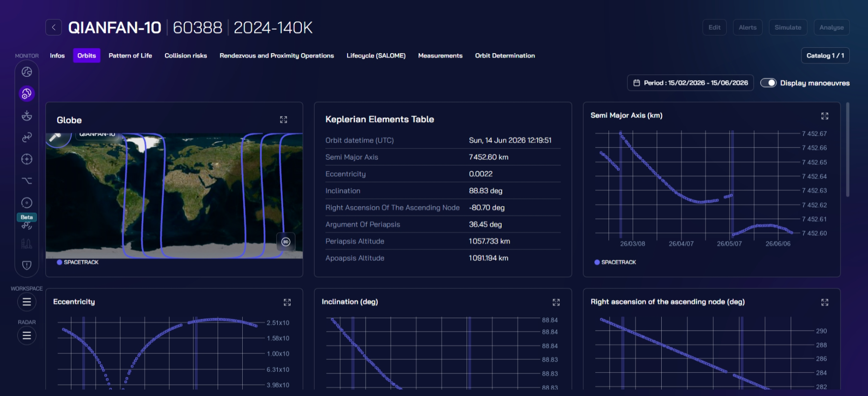This screenshot has height=396, width=868.
Task: Switch globe to 3D view button
Action: (286, 242)
